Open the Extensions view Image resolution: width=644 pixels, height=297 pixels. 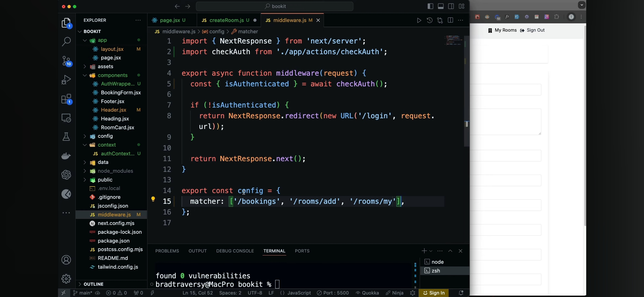pos(66,99)
